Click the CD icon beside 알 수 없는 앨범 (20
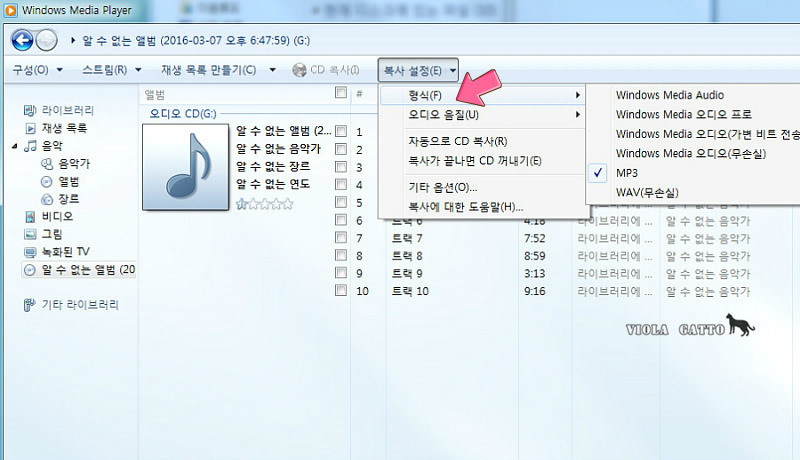The image size is (800, 460). (30, 270)
